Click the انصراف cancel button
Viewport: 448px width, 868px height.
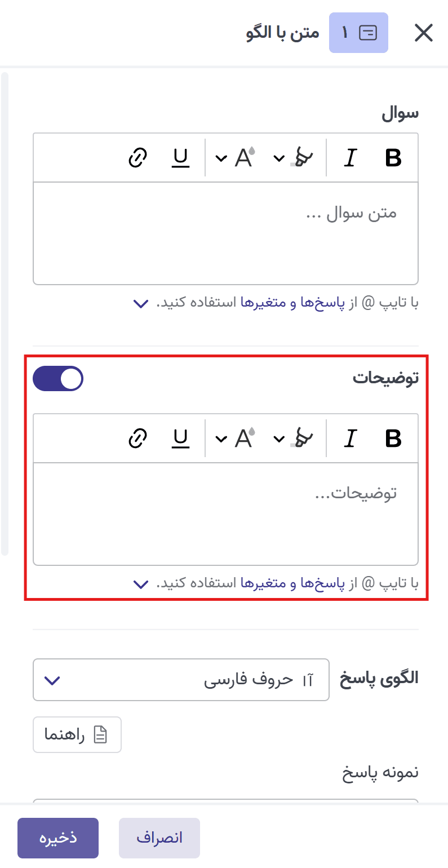click(x=159, y=838)
